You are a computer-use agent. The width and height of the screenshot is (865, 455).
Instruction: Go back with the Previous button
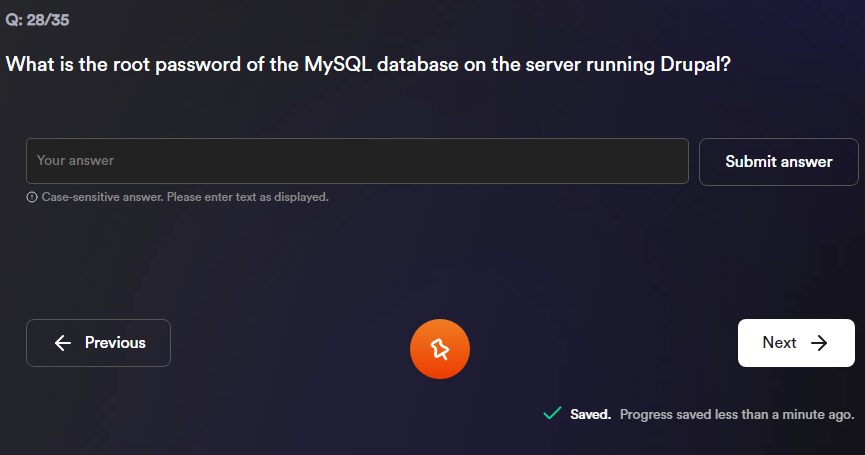[98, 343]
